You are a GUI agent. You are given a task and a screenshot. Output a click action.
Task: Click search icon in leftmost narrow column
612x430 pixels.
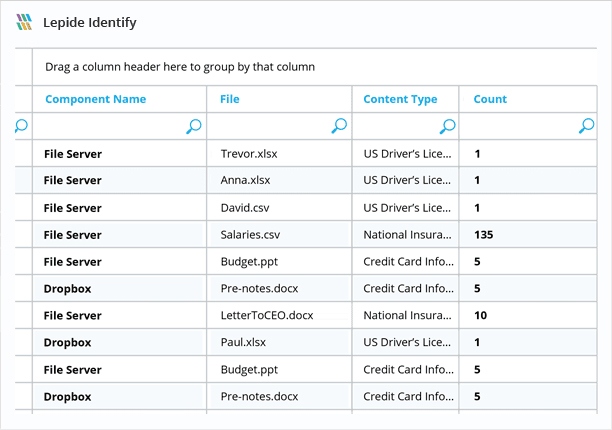point(22,126)
